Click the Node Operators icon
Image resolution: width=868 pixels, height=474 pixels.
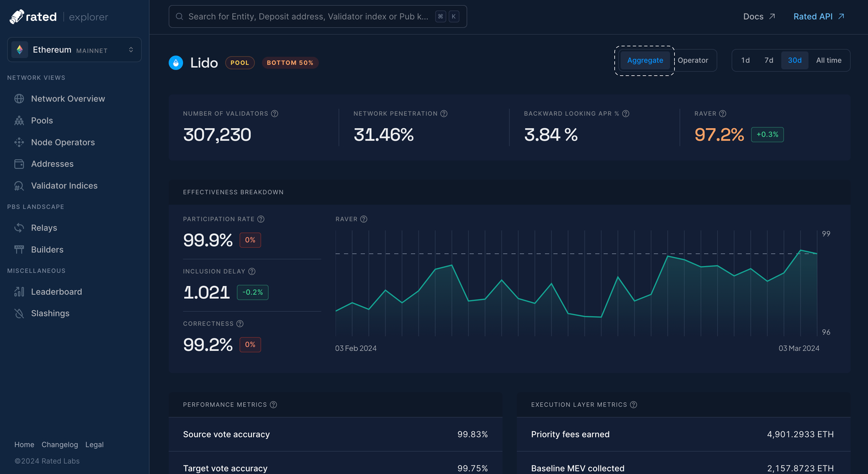click(x=19, y=142)
